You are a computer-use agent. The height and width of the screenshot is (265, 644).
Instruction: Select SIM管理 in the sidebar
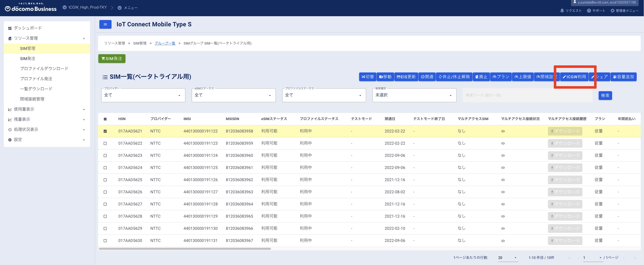[x=47, y=48]
